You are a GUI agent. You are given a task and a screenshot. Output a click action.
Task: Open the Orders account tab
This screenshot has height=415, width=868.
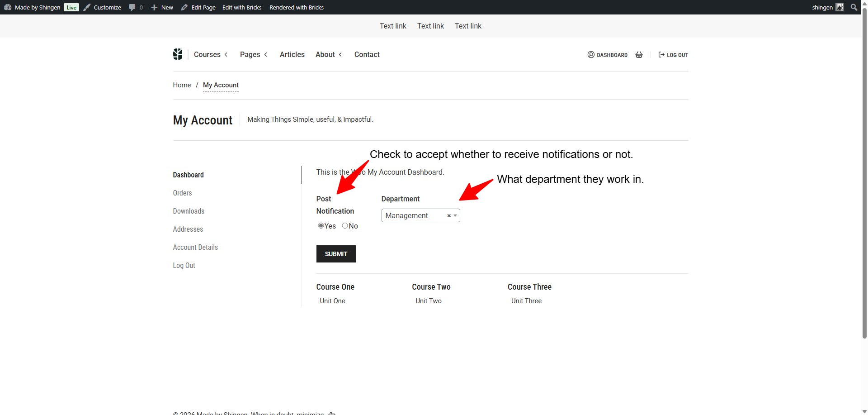pyautogui.click(x=182, y=193)
